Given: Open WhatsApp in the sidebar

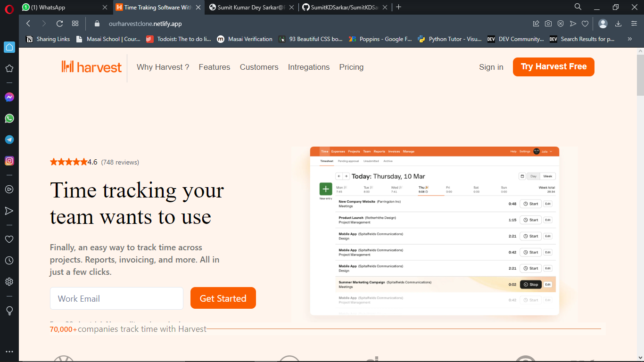Looking at the screenshot, I should click(9, 118).
